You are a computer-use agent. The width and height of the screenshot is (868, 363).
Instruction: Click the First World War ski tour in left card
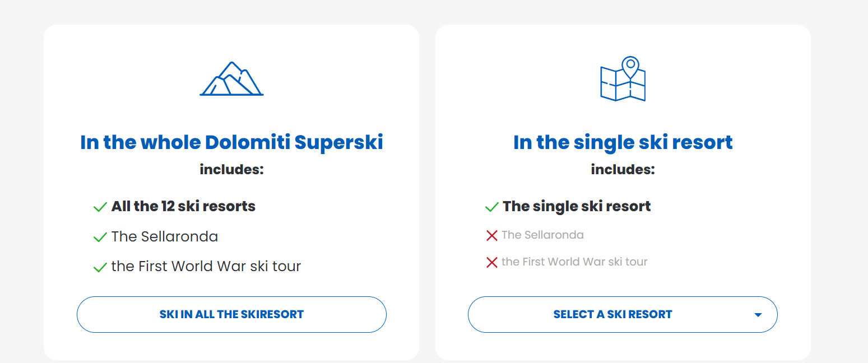coord(206,266)
